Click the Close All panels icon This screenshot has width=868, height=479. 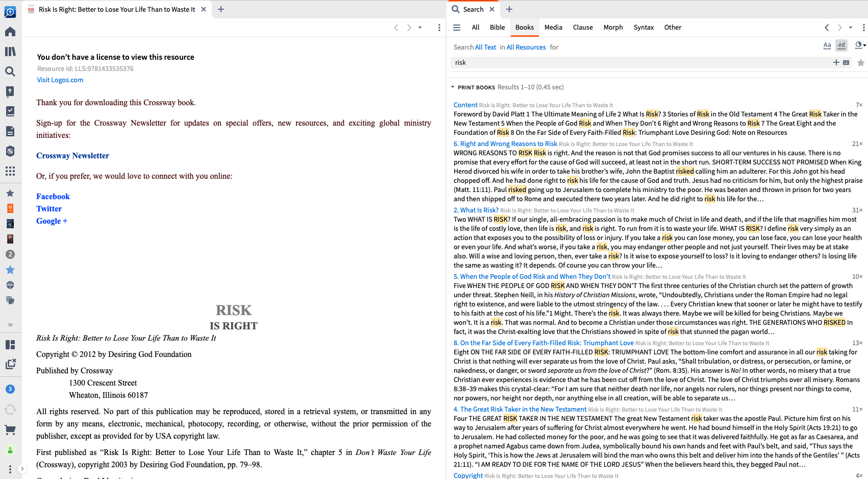(10, 364)
